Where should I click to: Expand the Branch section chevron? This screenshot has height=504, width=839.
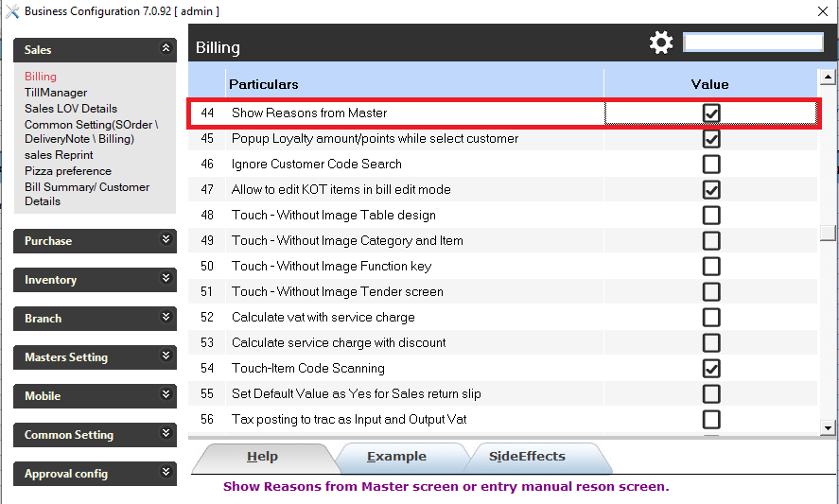pos(166,318)
